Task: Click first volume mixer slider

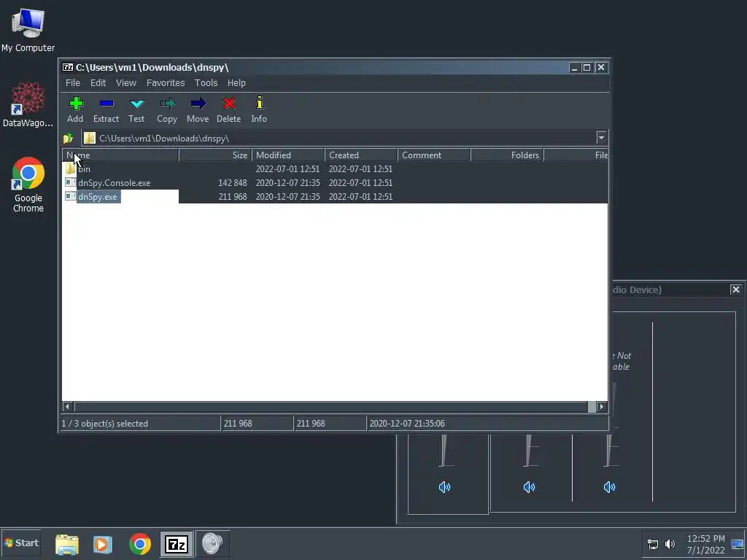Action: point(444,450)
